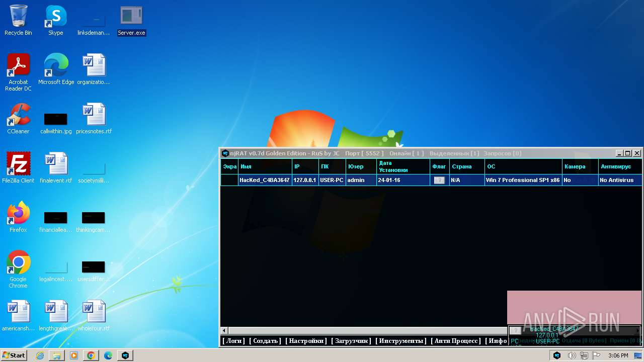Viewport: 644px width, 362px height.
Task: Sort by the Флаг column header
Action: click(x=440, y=166)
